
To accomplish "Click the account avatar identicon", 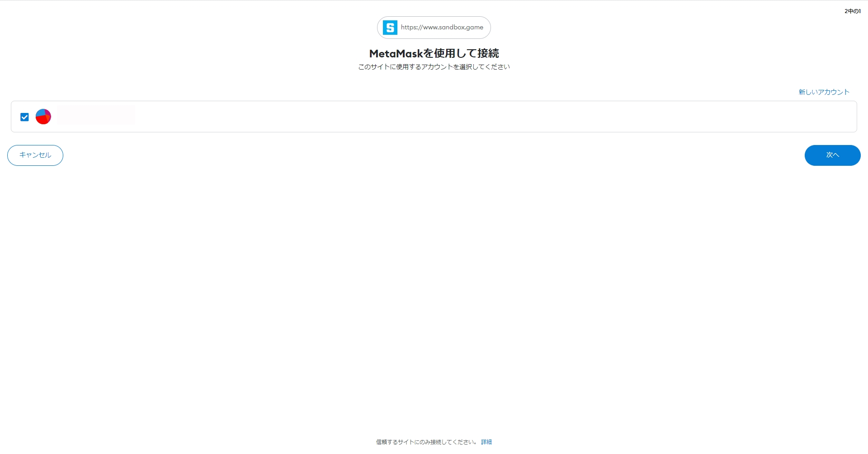I will click(43, 117).
